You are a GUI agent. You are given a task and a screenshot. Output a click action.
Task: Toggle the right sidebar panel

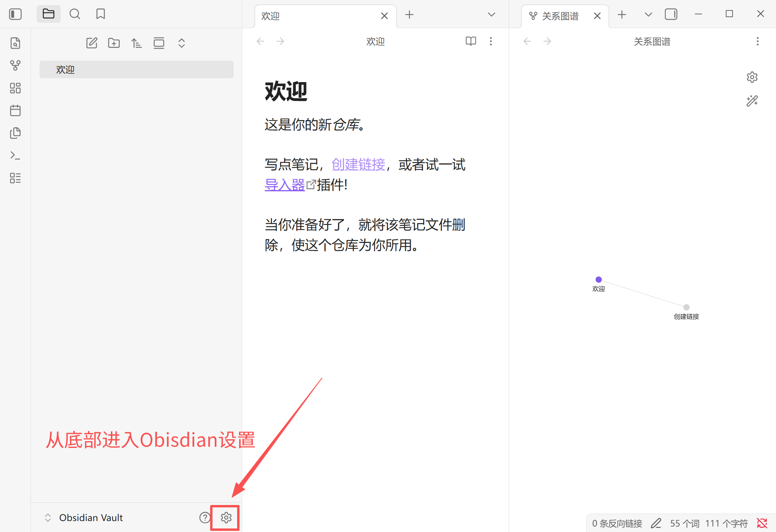[671, 14]
